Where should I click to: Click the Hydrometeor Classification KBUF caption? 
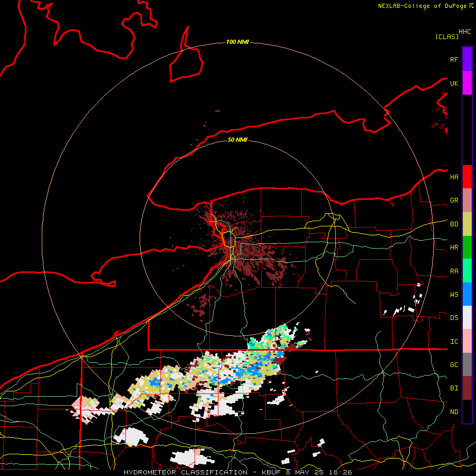point(237,472)
